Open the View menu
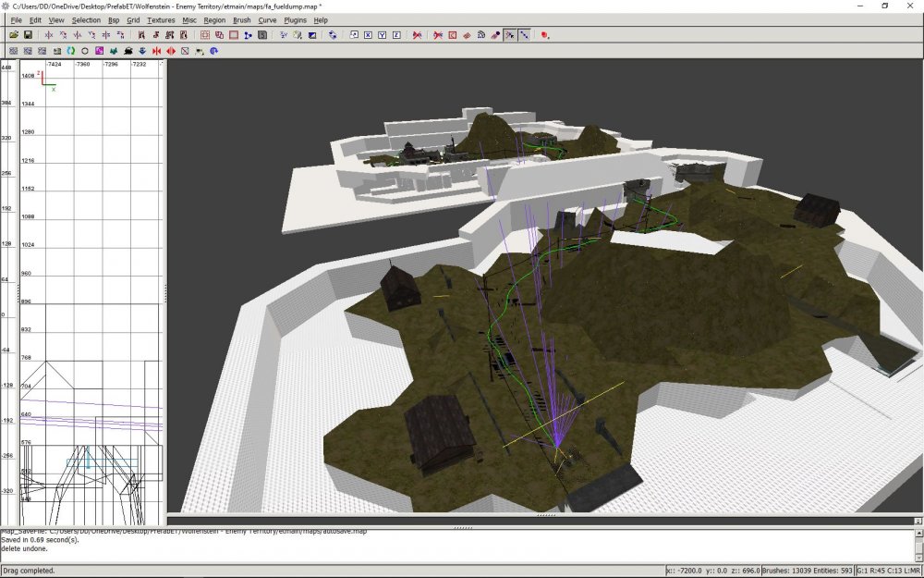 (x=56, y=20)
